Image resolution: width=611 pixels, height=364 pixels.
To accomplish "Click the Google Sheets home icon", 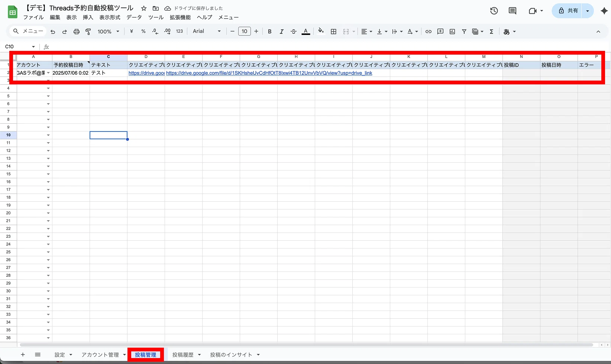I will pyautogui.click(x=13, y=12).
